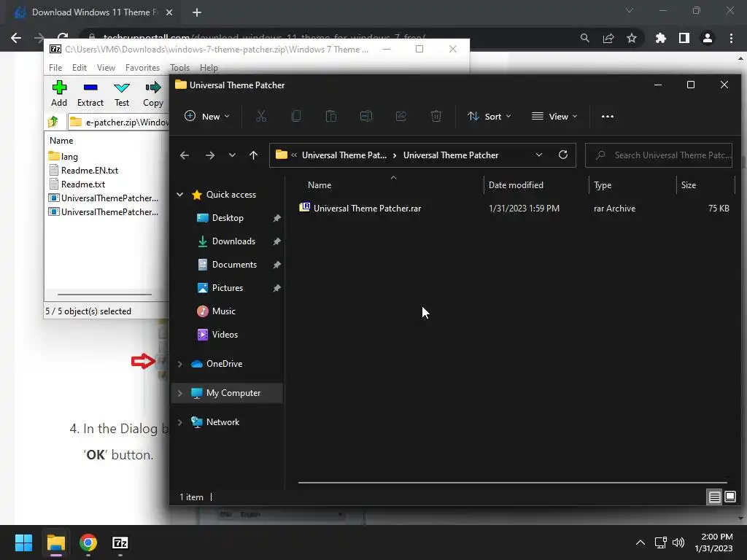Open Chrome extensions puzzle icon
The image size is (747, 560).
coord(660,38)
